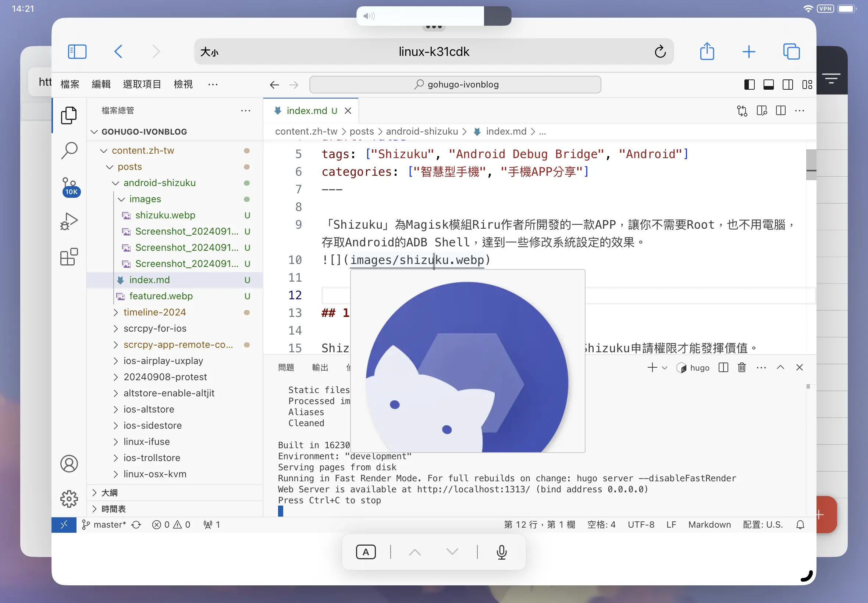Image resolution: width=868 pixels, height=603 pixels.
Task: Adjust the volume slider at top
Action: 433,16
